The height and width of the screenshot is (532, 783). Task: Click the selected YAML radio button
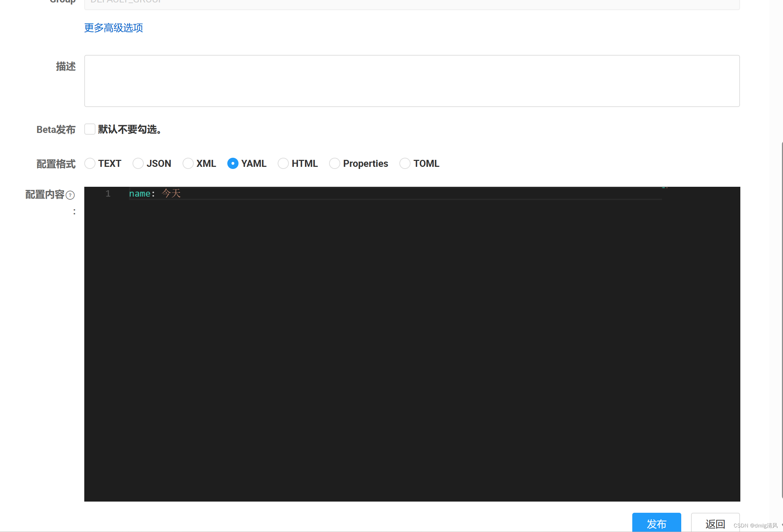click(233, 163)
